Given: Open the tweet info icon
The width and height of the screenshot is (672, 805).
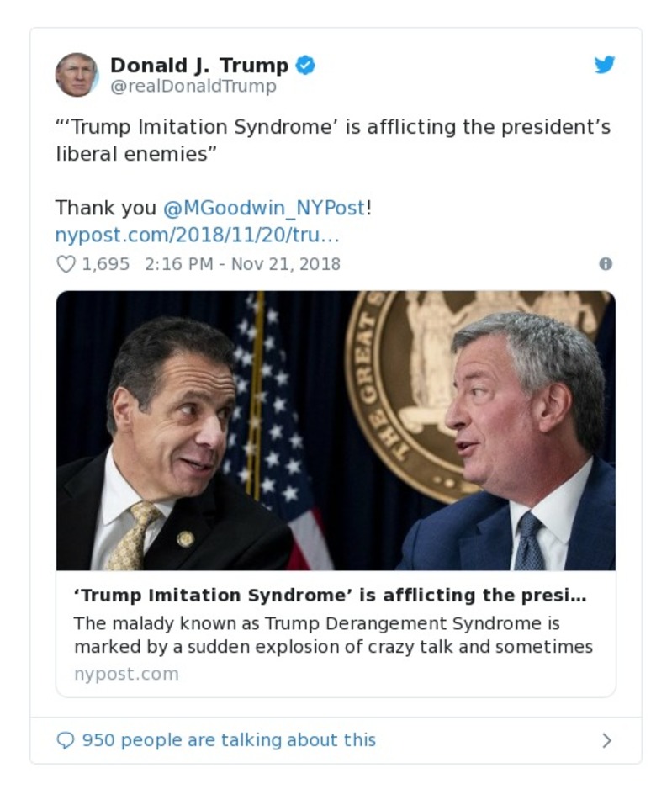Looking at the screenshot, I should (x=607, y=263).
